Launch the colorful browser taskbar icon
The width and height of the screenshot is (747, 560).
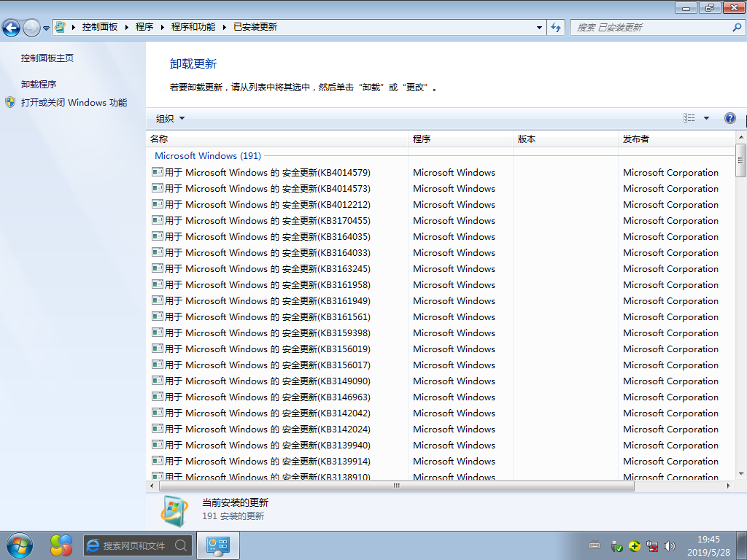pyautogui.click(x=61, y=545)
